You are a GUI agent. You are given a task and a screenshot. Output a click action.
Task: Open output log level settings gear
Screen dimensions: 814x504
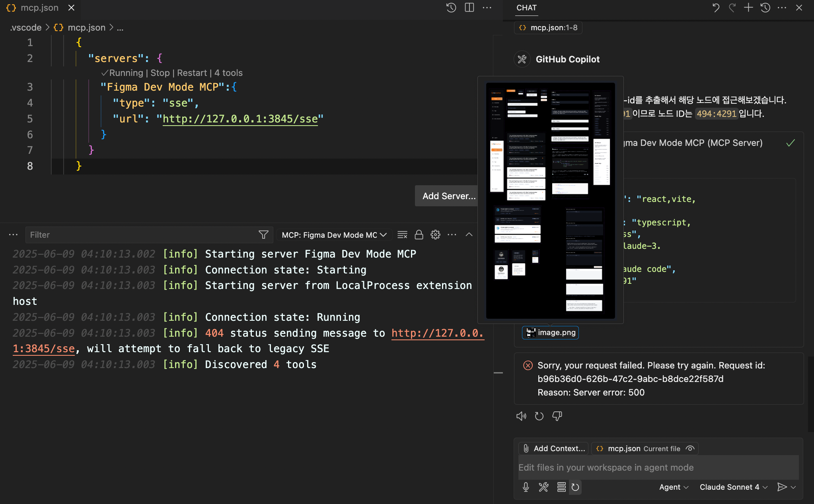(435, 235)
